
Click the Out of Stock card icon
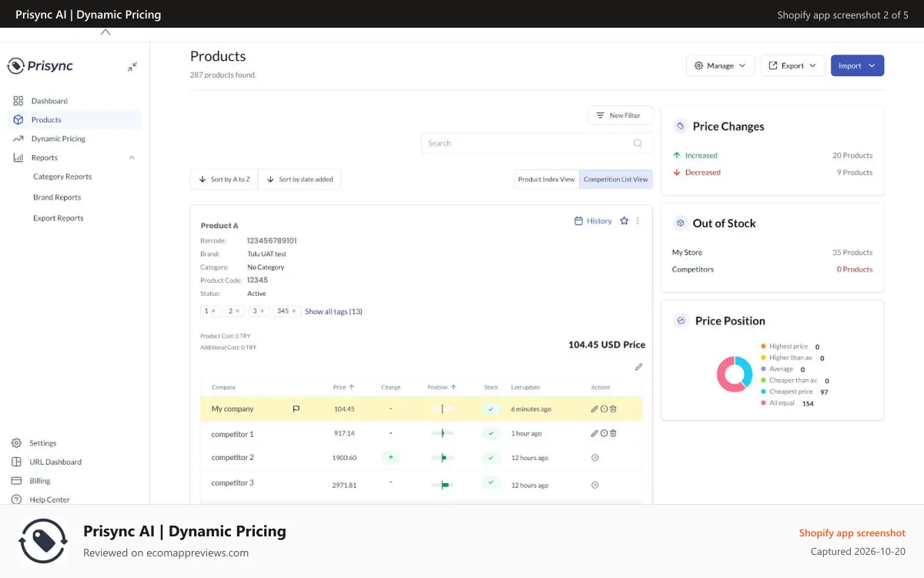pyautogui.click(x=680, y=223)
